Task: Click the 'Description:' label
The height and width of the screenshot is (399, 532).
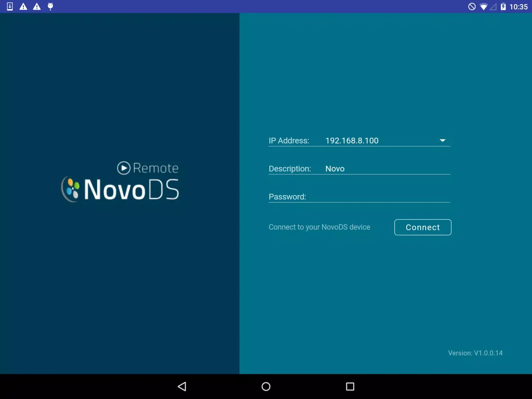Action: (x=290, y=168)
